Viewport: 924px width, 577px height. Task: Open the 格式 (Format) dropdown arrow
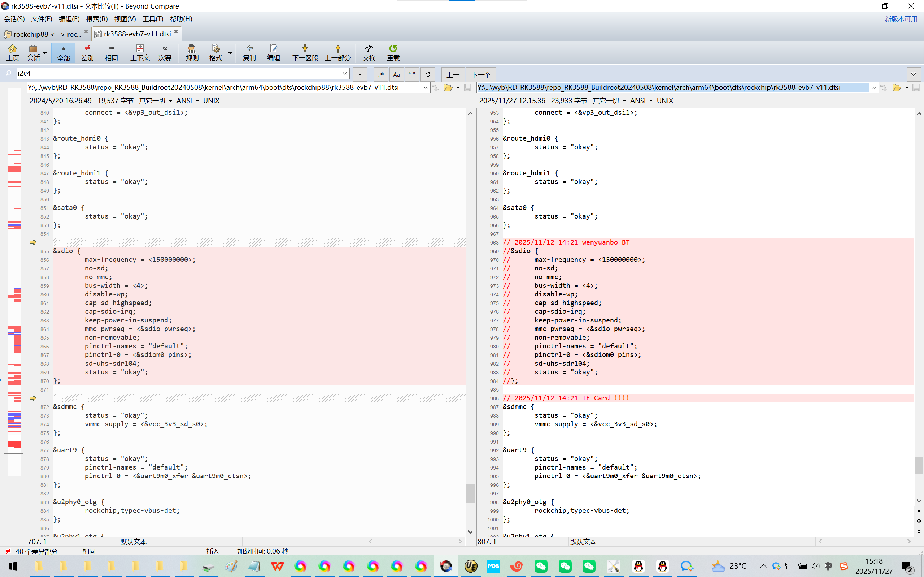pyautogui.click(x=230, y=52)
